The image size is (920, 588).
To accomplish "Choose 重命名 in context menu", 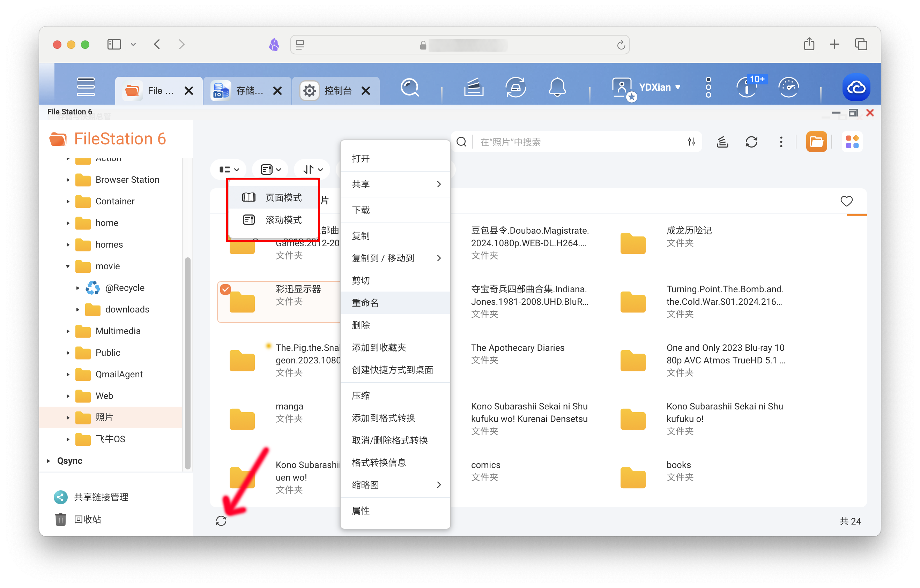I will (x=395, y=302).
